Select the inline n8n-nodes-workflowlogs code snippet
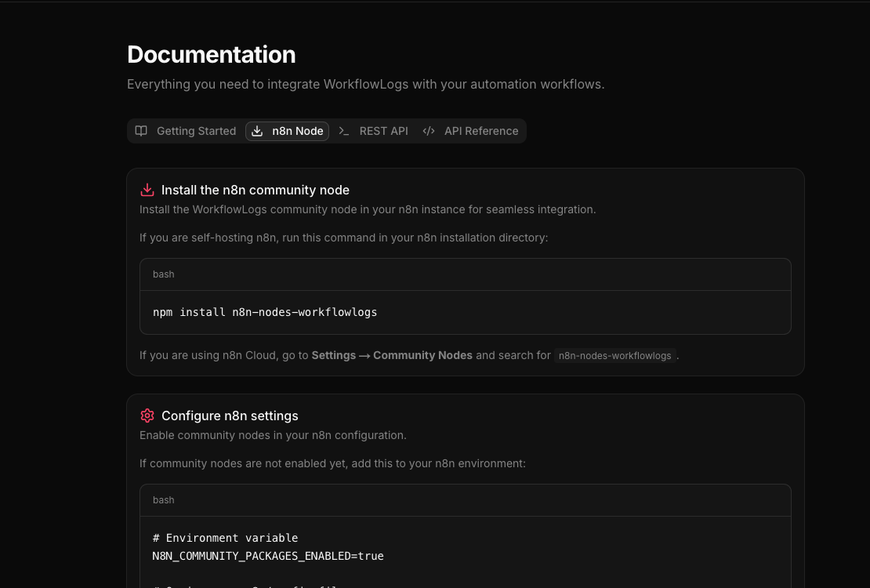 614,355
